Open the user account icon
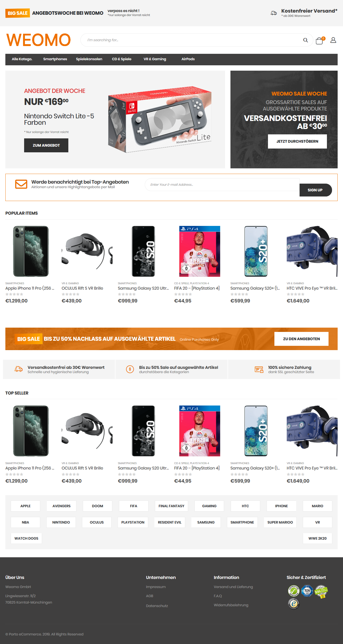This screenshot has height=644, width=343. click(x=333, y=40)
